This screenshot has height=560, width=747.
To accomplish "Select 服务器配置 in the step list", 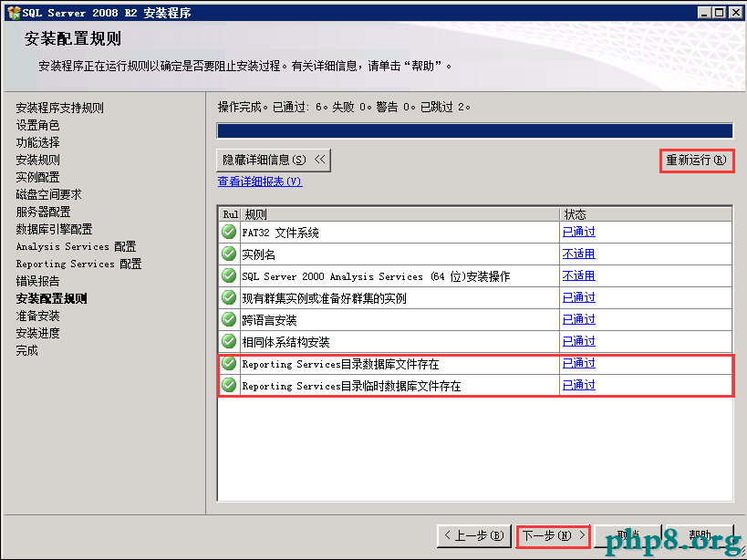I will coord(43,212).
